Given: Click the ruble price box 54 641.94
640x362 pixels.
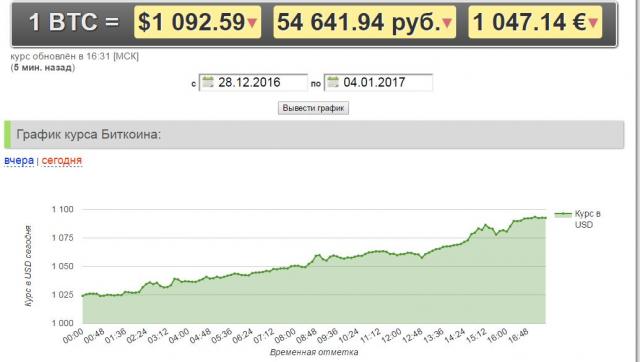Looking at the screenshot, I should click(364, 22).
